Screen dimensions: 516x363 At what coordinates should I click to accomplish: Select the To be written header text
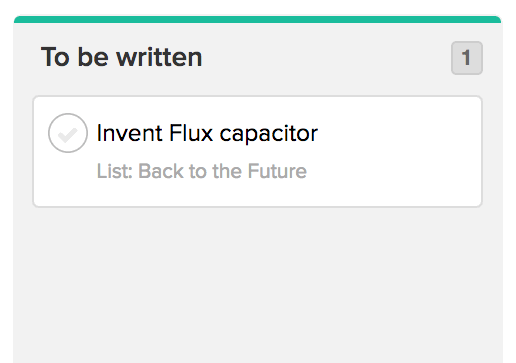tap(121, 57)
